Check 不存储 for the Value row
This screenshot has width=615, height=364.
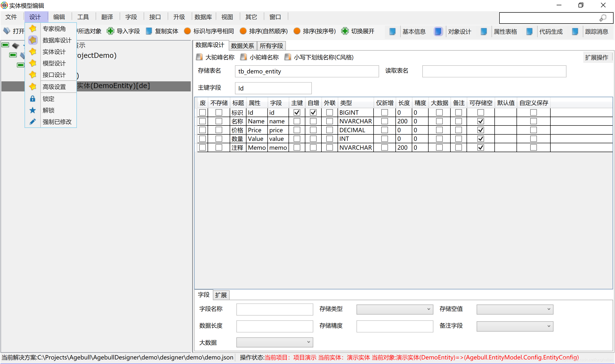[219, 139]
